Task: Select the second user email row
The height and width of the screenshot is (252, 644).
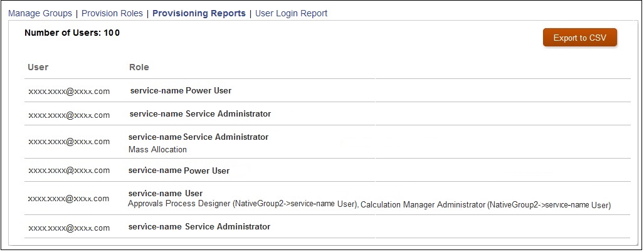Action: pyautogui.click(x=69, y=115)
